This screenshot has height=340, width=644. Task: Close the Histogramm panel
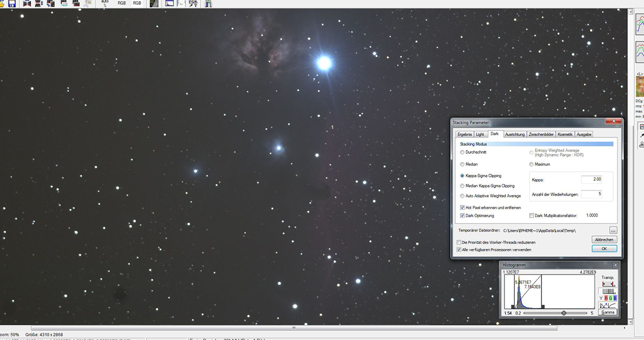tap(616, 265)
